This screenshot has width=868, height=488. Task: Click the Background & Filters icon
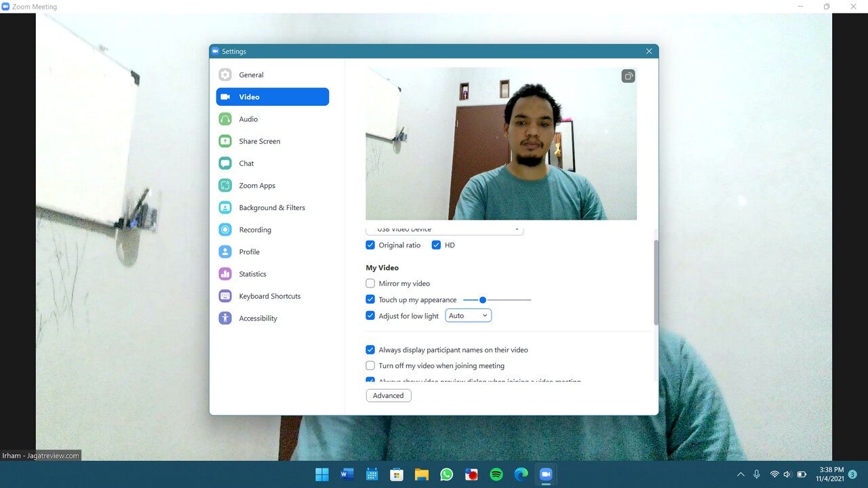click(x=225, y=207)
